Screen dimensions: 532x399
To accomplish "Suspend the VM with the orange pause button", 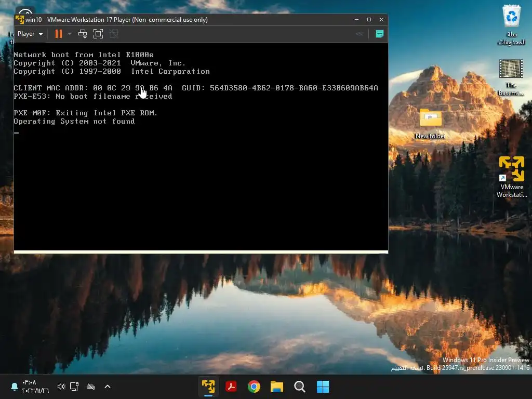I will (x=59, y=34).
